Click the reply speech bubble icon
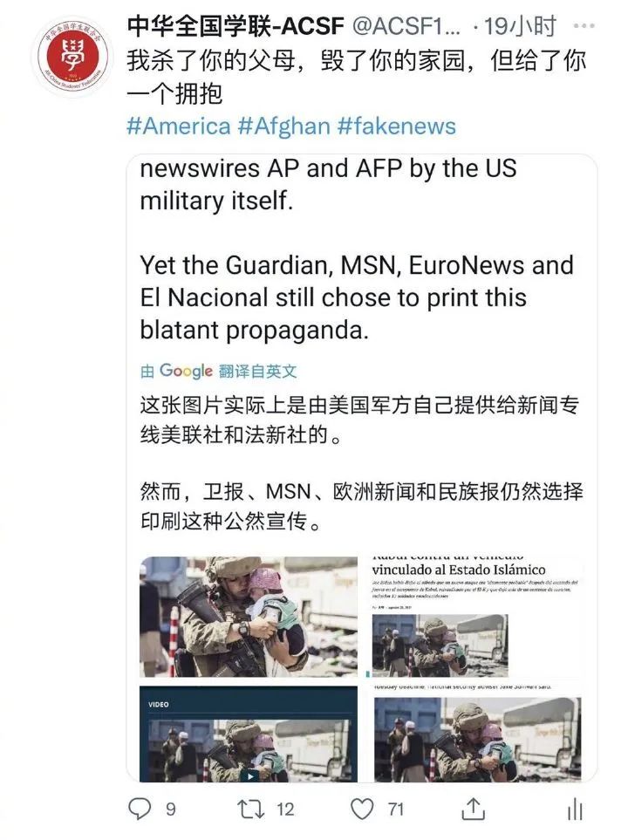628x840 pixels. [140, 809]
